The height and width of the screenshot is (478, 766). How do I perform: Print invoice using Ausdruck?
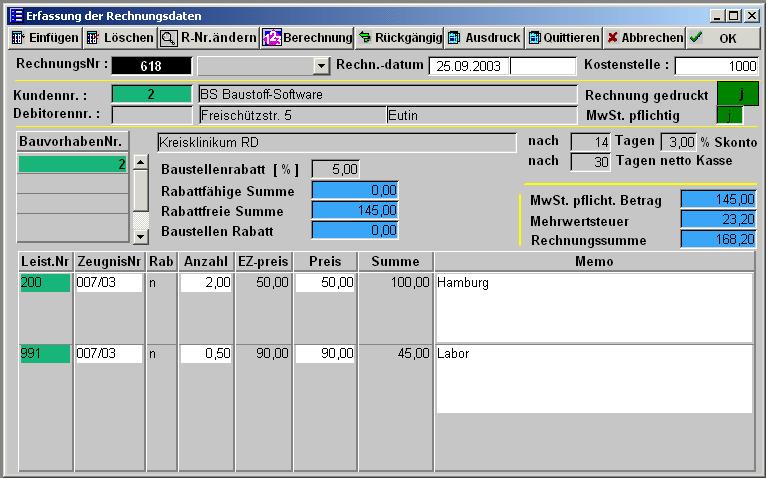[484, 38]
